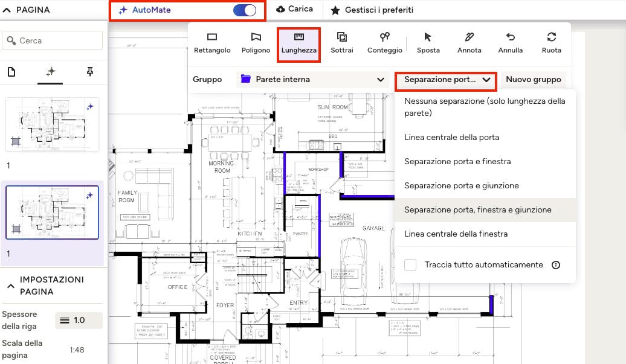Select the Annota tool

[469, 43]
